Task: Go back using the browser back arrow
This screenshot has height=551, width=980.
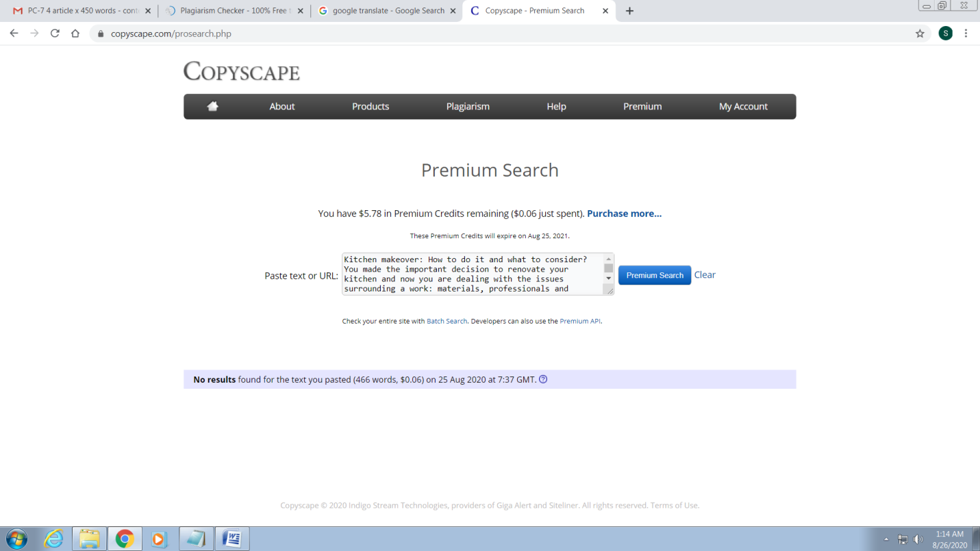Action: 14,34
